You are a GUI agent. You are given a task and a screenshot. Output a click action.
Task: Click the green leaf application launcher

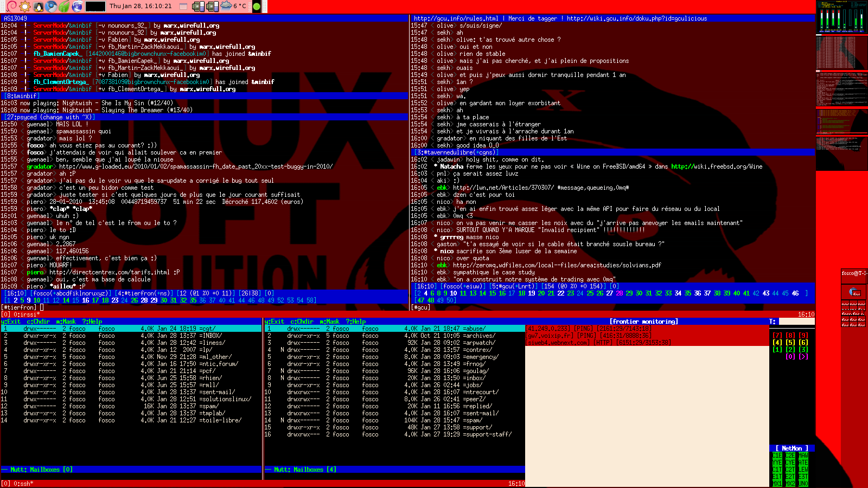pos(64,7)
